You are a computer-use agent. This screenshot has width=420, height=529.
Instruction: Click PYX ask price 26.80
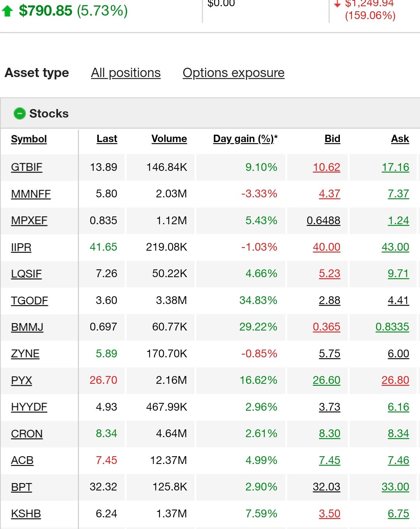click(395, 380)
